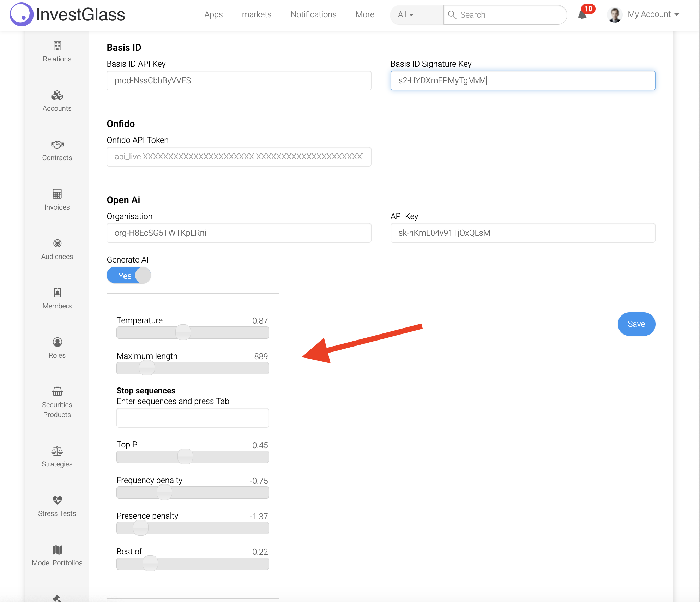This screenshot has width=700, height=602.
Task: Expand the All search filter dropdown
Action: [x=406, y=15]
